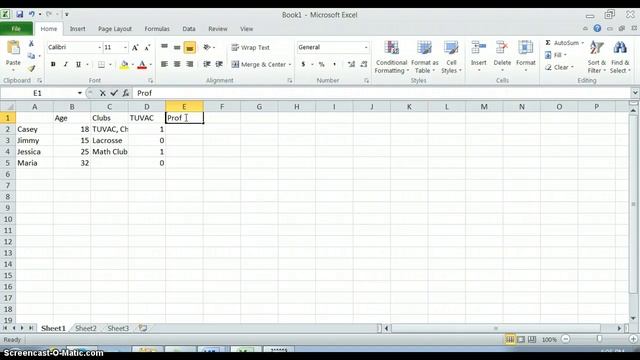The image size is (640, 360).
Task: Open the Font size dropdown
Action: pos(125,47)
